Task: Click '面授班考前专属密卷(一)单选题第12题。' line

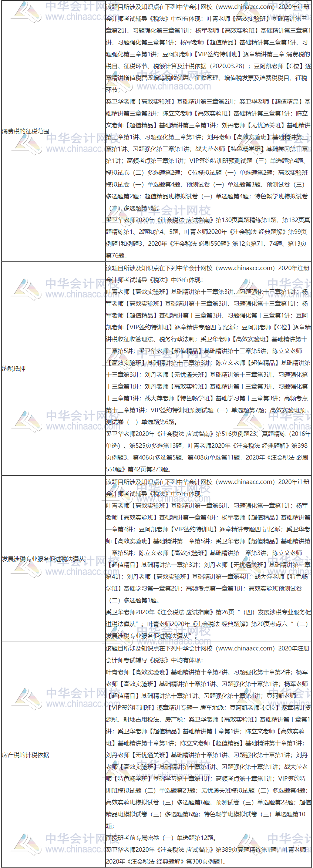Action: [161, 838]
